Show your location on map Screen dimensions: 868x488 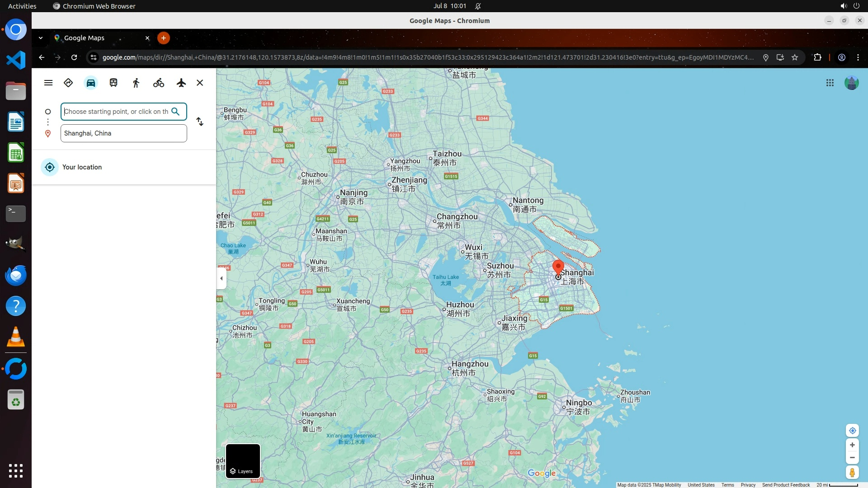[852, 431]
